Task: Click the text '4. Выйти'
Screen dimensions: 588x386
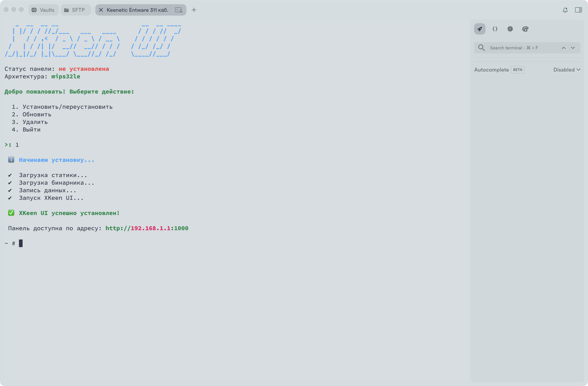Action: click(x=26, y=130)
